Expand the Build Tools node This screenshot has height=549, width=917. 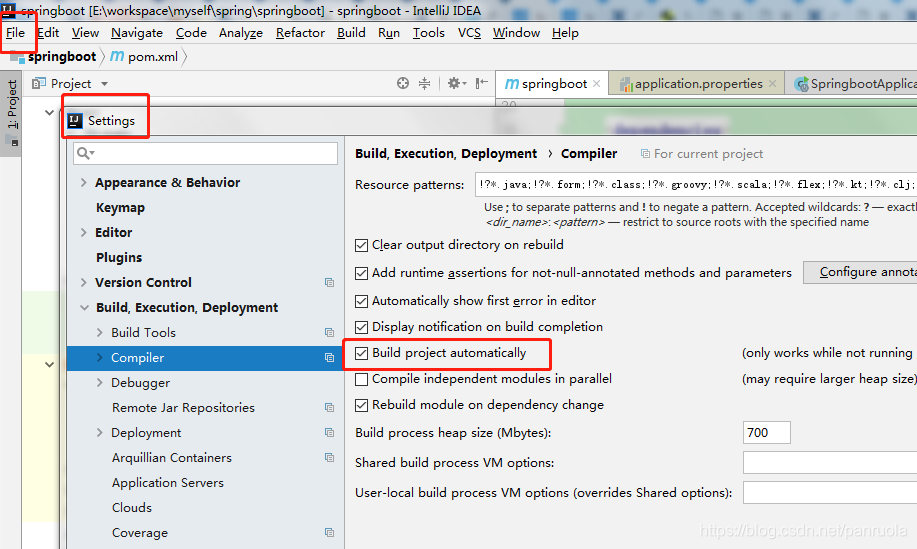[99, 333]
